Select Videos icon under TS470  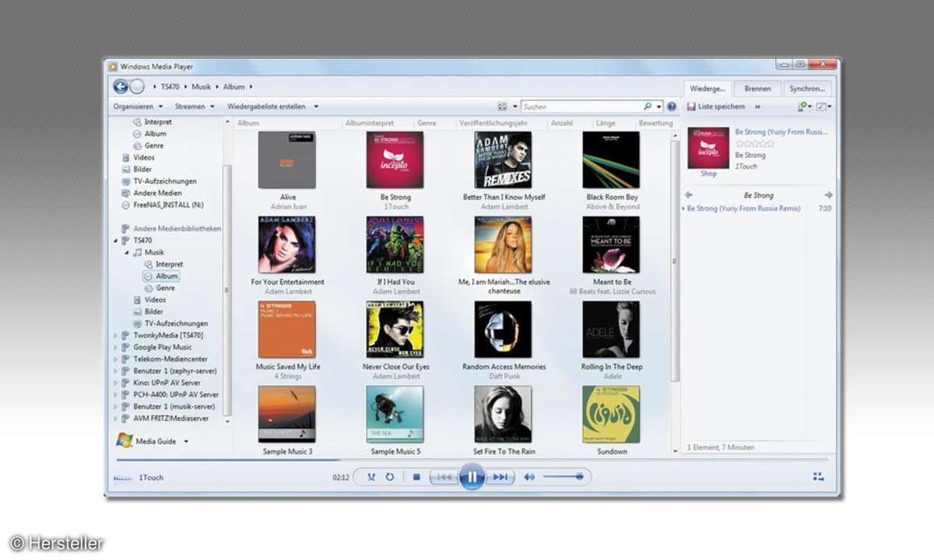pyautogui.click(x=138, y=299)
